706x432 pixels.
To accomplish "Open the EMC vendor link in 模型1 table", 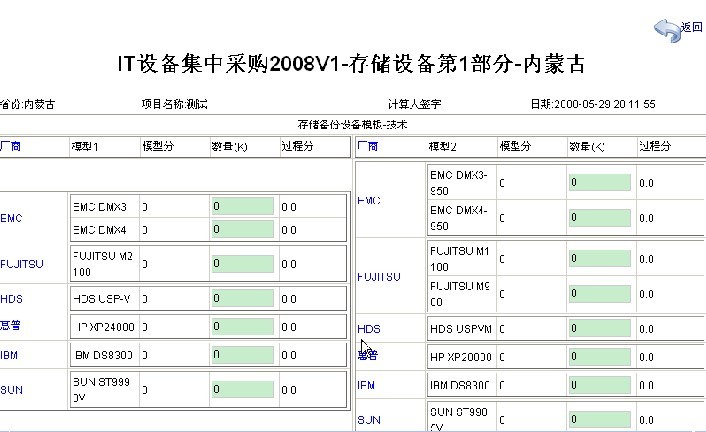I will click(11, 218).
